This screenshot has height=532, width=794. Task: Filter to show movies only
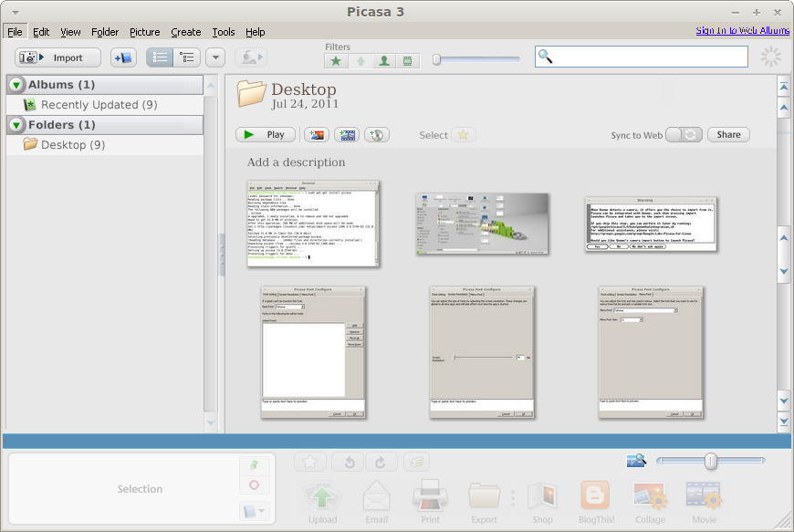coord(408,61)
